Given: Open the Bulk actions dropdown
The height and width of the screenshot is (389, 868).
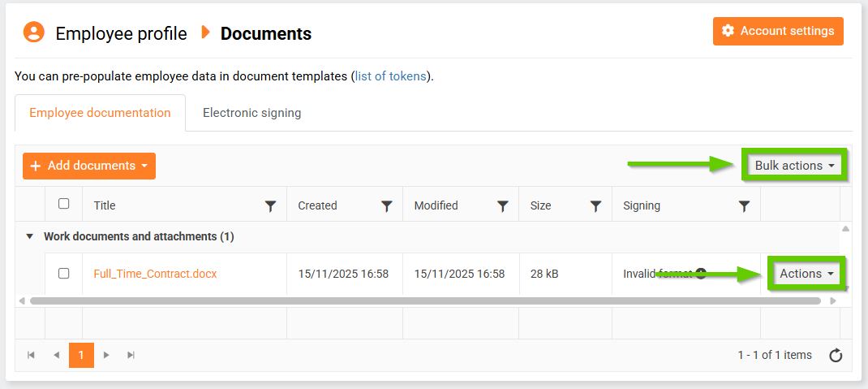Looking at the screenshot, I should coord(794,166).
